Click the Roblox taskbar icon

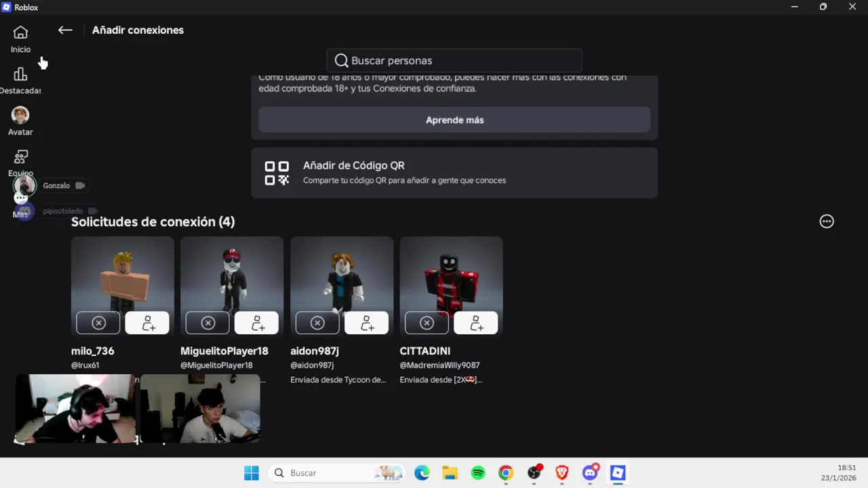(618, 473)
